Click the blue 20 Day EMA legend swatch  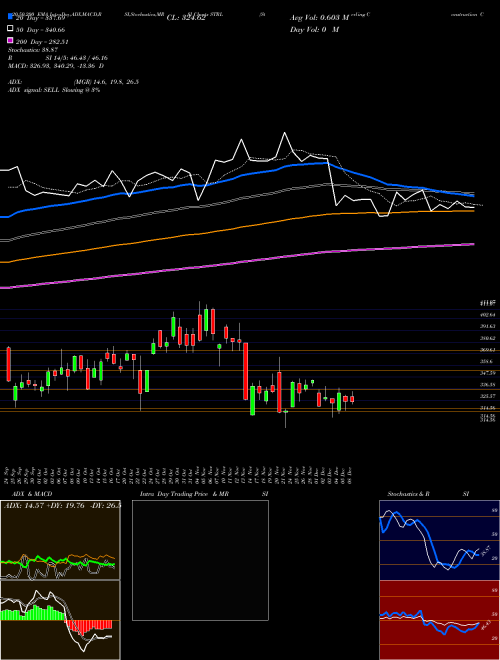(x=10, y=17)
